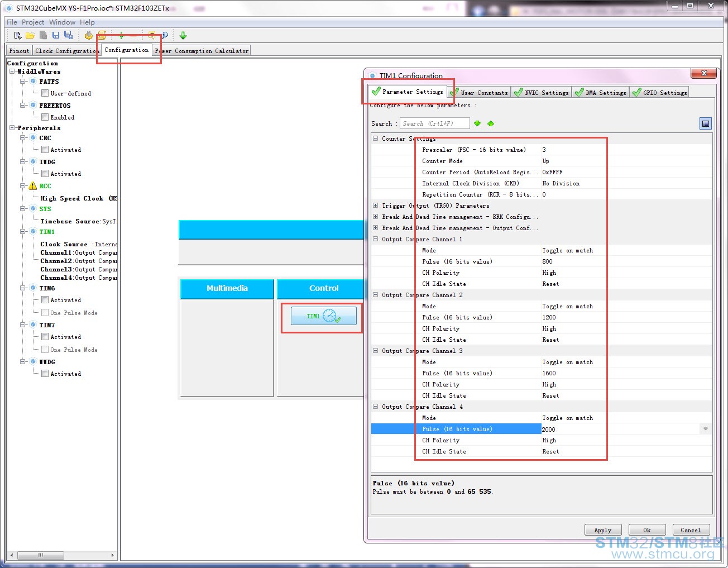Click the Generate Code gear icon
This screenshot has width=728, height=568.
(89, 35)
